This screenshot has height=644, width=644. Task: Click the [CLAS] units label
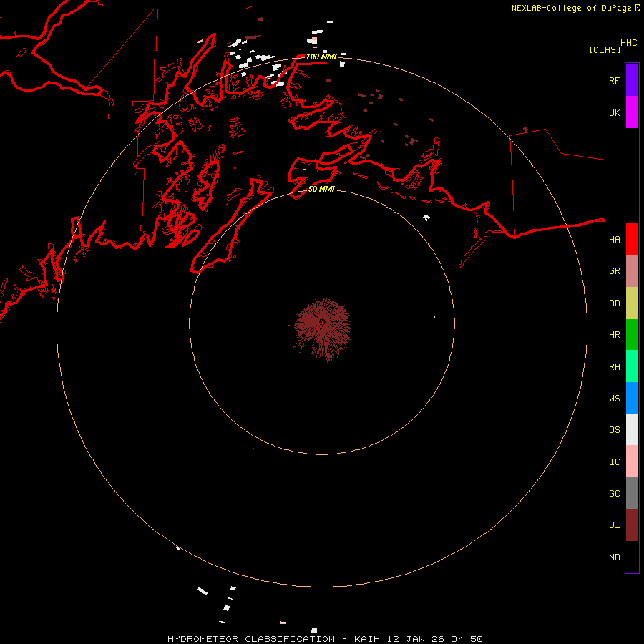[x=605, y=49]
